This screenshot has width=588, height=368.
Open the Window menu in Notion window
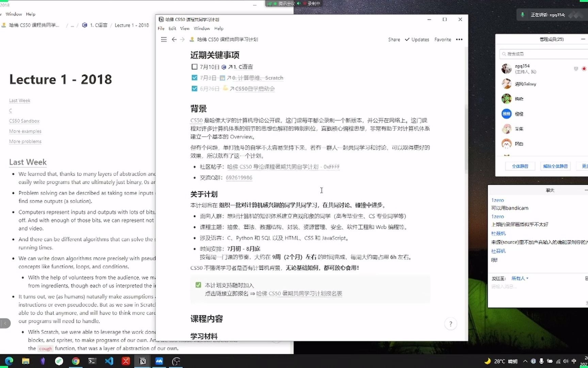[202, 29]
